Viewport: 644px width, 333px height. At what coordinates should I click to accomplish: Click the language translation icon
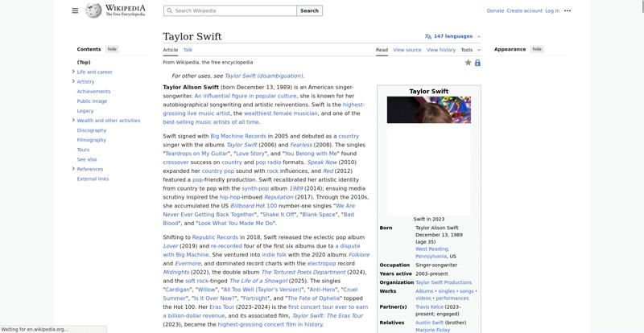428,36
